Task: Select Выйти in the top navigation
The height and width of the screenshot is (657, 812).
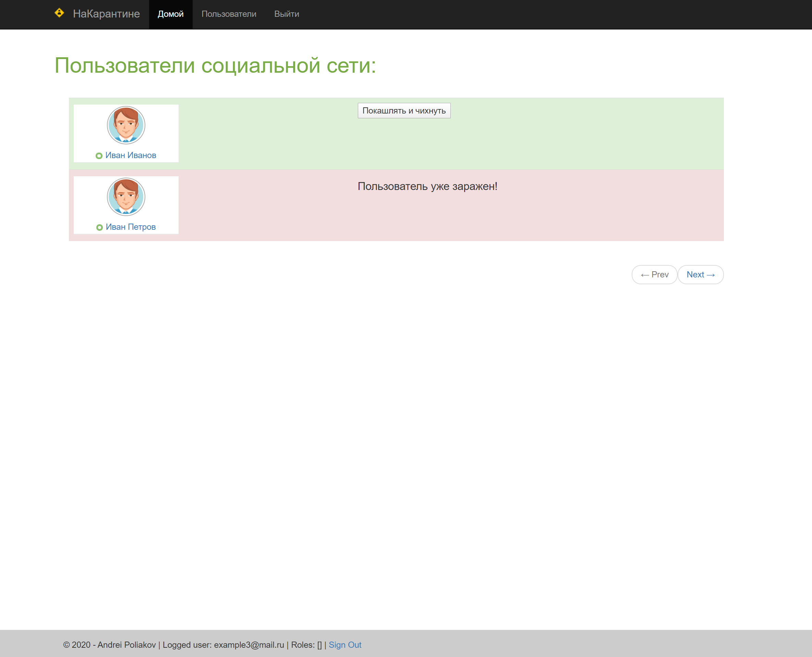Action: [286, 14]
